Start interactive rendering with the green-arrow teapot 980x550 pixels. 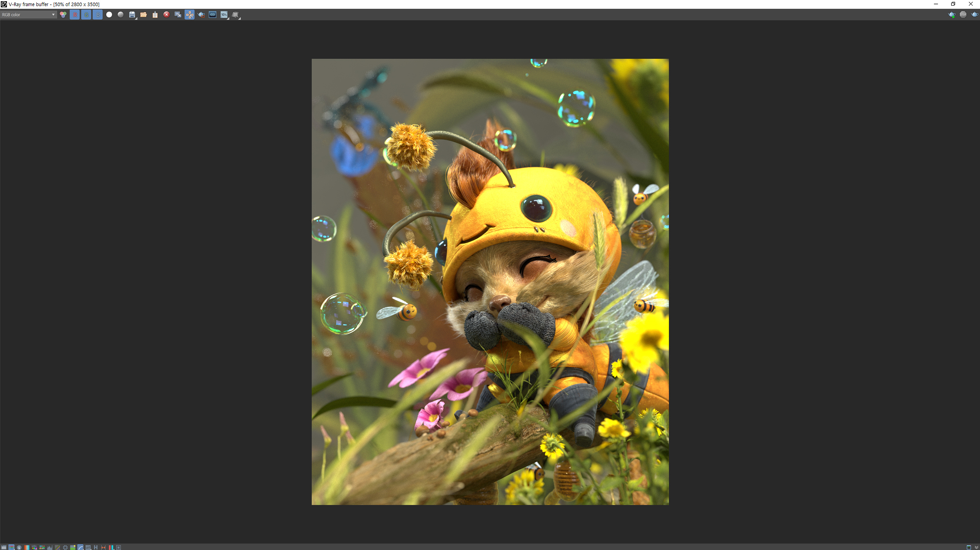point(951,15)
